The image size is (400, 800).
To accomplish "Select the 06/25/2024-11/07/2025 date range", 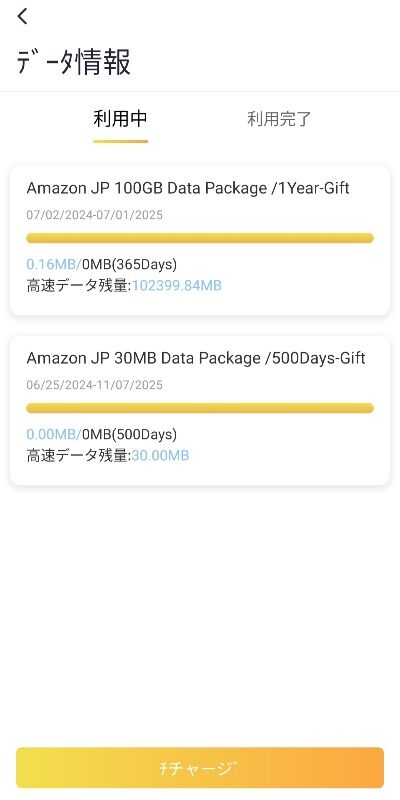I will [94, 385].
